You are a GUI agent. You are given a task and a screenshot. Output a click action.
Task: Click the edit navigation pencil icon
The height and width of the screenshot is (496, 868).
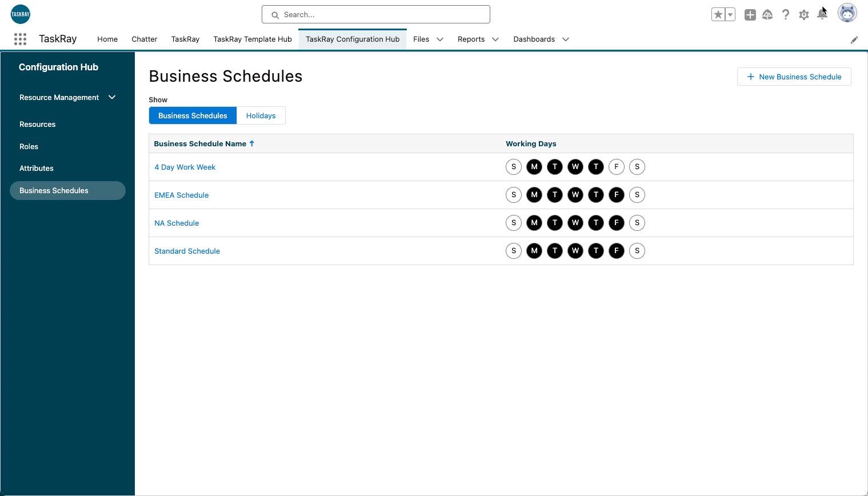tap(854, 40)
